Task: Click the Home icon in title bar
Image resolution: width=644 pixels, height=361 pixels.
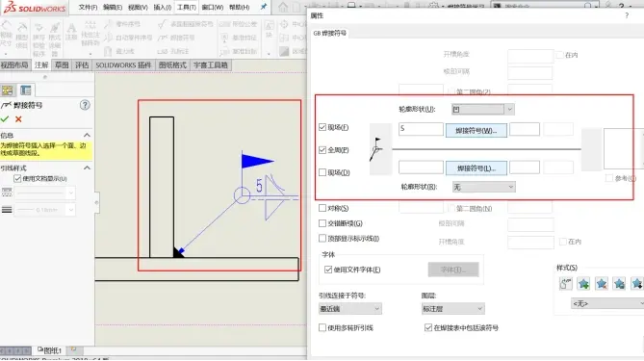Action: click(x=283, y=7)
